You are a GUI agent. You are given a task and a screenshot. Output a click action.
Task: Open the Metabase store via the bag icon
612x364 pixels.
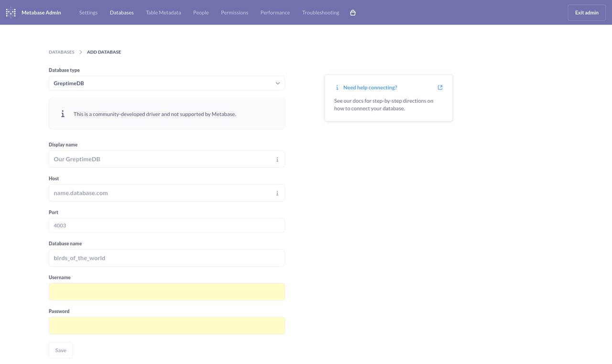pos(353,12)
